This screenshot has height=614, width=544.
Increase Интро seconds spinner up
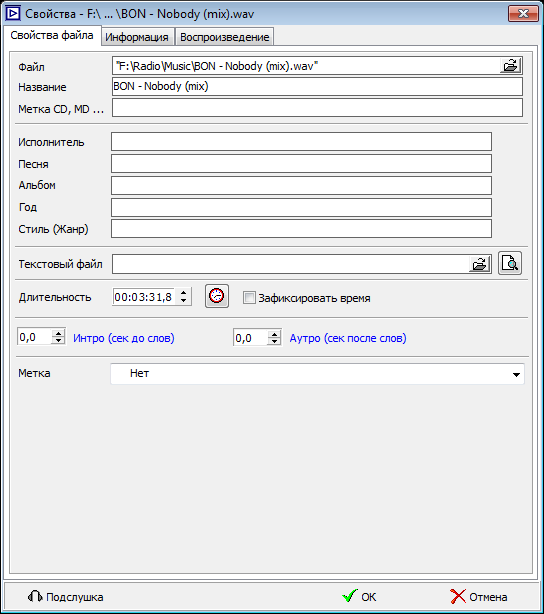click(58, 334)
